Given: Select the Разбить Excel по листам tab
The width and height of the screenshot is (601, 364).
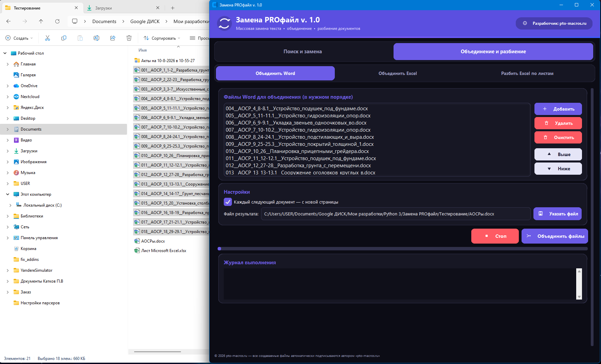Looking at the screenshot, I should tap(527, 73).
